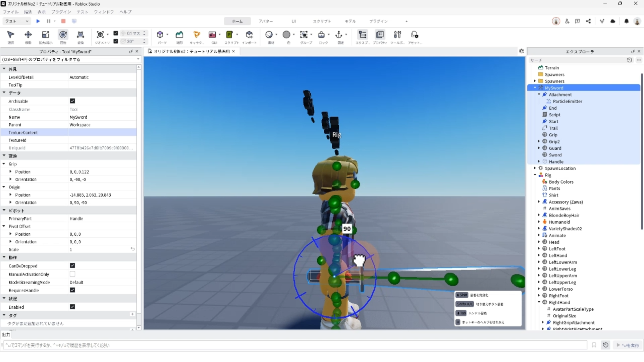Expand the SpawnLocation tree item
The height and width of the screenshot is (362, 644).
(535, 168)
